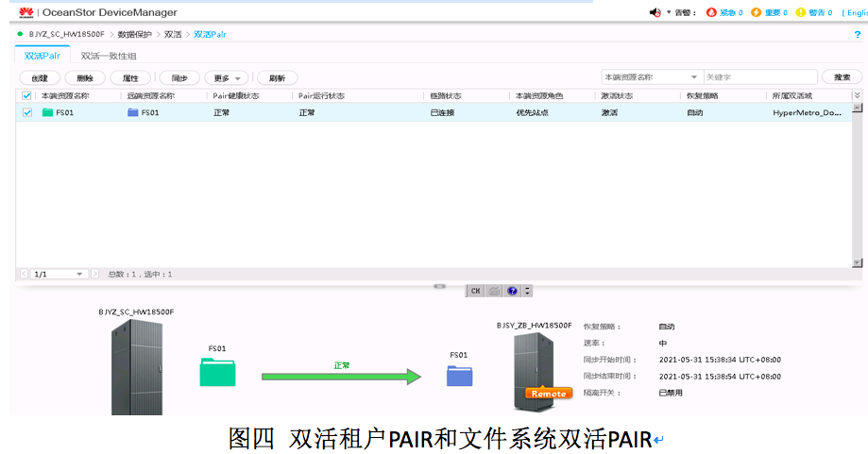
Task: Switch to the 双活一致性组 tab
Action: [109, 56]
